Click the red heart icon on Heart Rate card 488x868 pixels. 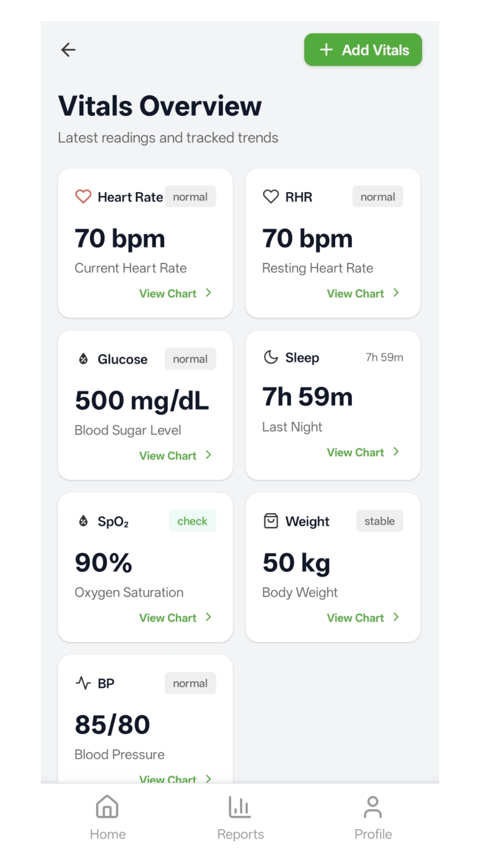point(83,197)
